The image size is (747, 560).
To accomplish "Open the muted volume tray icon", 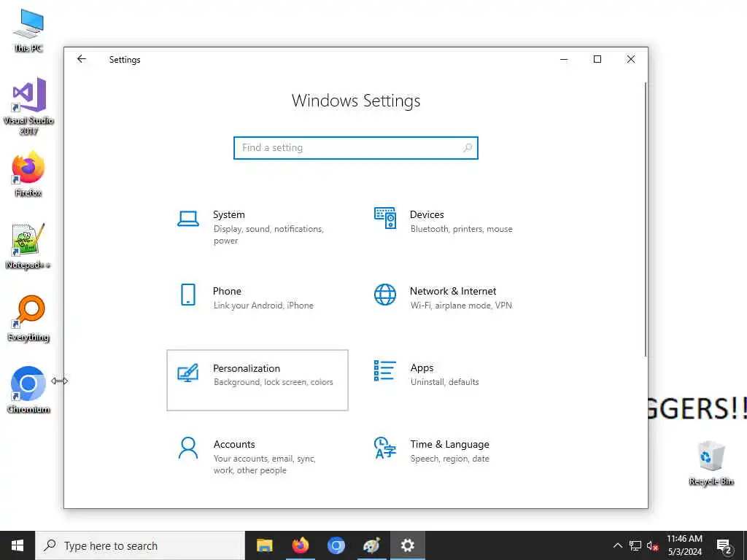I will pos(652,545).
